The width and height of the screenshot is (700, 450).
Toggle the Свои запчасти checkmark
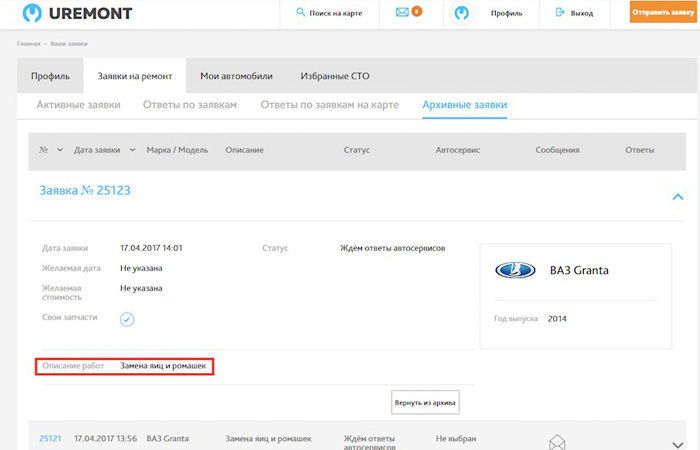click(127, 319)
